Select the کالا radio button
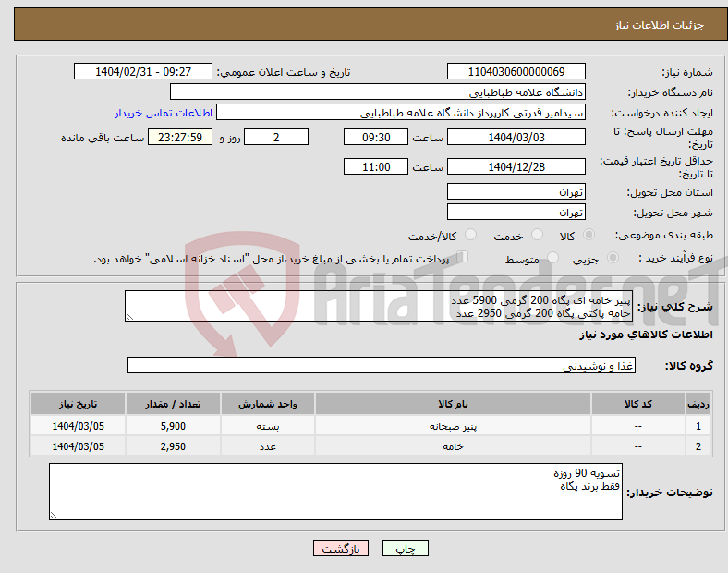This screenshot has height=573, width=728. point(588,235)
